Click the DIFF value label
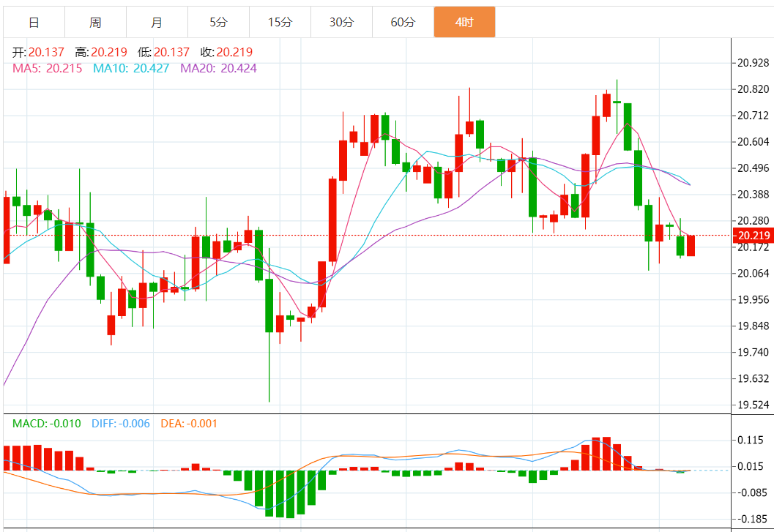 click(121, 423)
